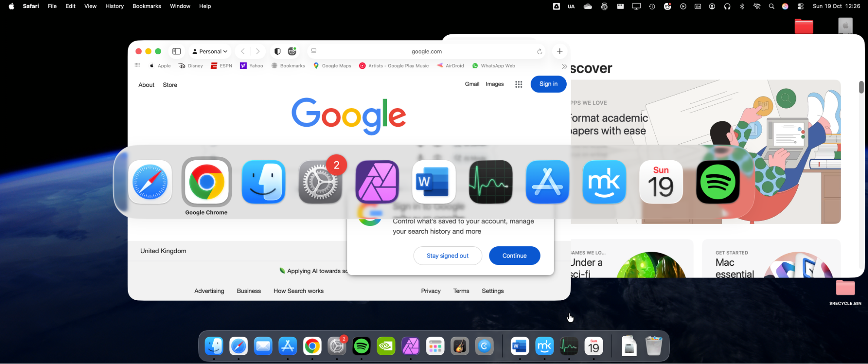Click the App Store window scrollbar
The image size is (868, 364).
coord(861,87)
